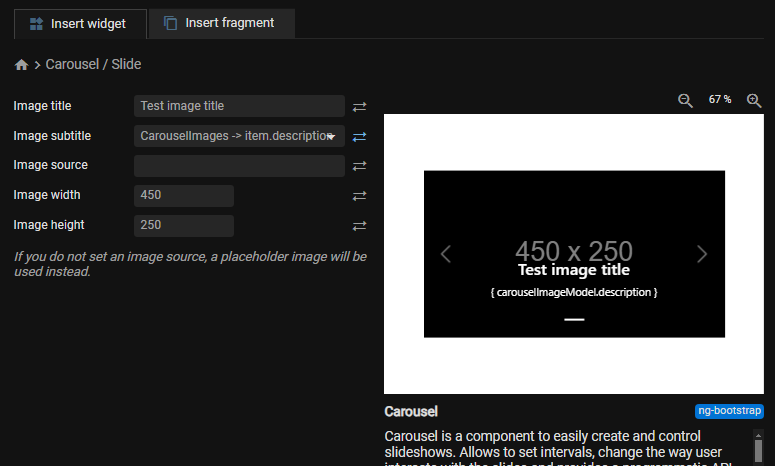This screenshot has width=775, height=466.
Task: Zoom in the widget preview
Action: point(754,100)
